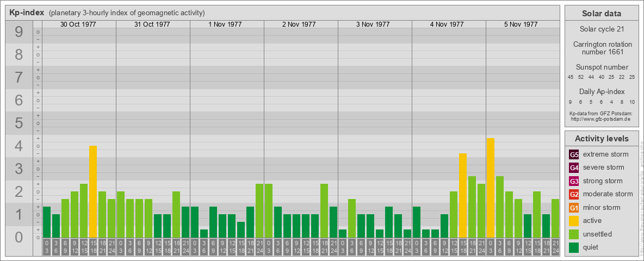Viewport: 644px width, 261px height.
Task: Click the G4 severe storm legend icon
Action: (574, 167)
